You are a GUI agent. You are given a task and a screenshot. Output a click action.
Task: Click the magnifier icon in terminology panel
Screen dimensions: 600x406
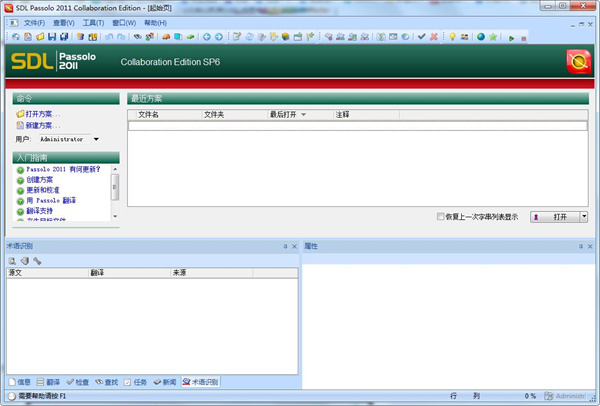click(x=13, y=261)
